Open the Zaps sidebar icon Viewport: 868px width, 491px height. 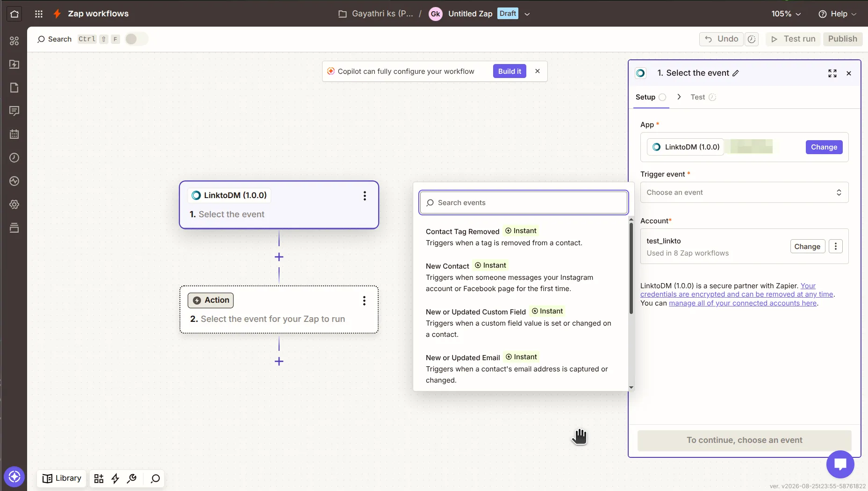click(x=14, y=64)
